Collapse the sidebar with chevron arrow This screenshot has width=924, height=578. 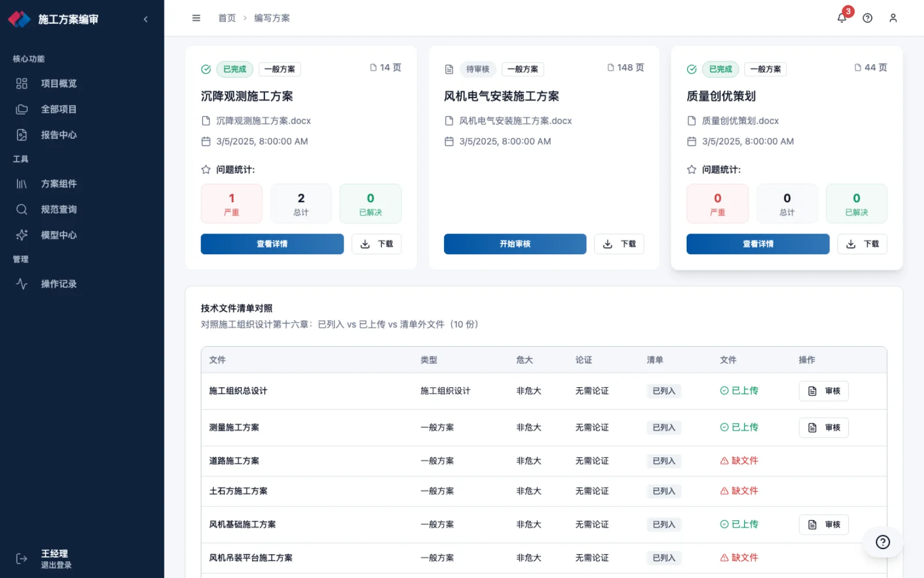[x=146, y=19]
